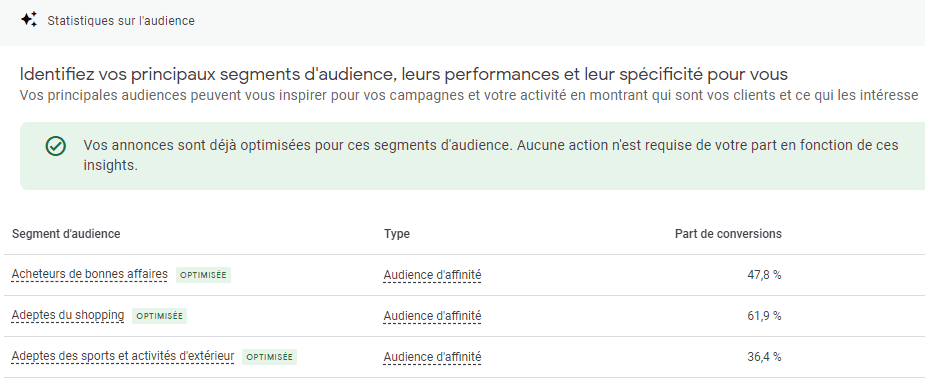The image size is (925, 378).
Task: Click OPTIMISÉE badge next to sports et activités d'extérieur
Action: click(269, 357)
